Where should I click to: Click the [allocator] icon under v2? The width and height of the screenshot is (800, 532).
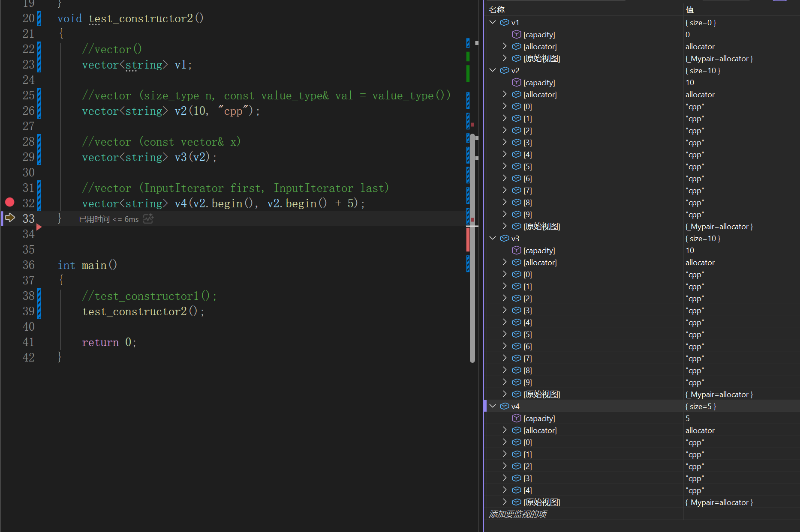[517, 94]
